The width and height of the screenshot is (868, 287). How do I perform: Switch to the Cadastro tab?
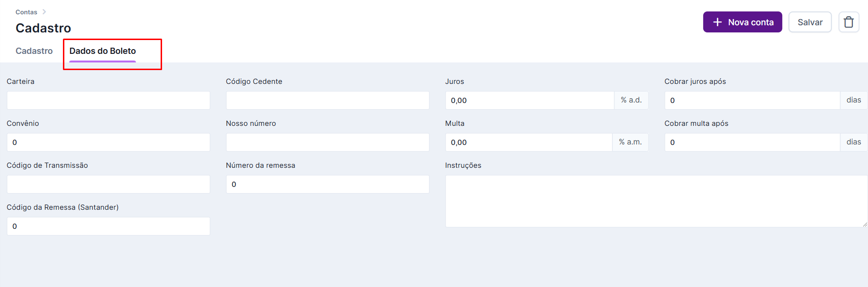coord(34,51)
